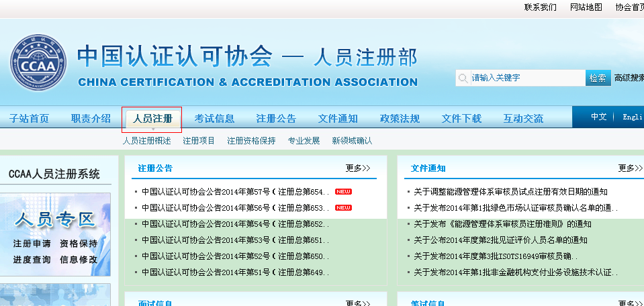Click 更多>> in 注册公告 panel
This screenshot has width=644, height=306.
click(x=358, y=168)
